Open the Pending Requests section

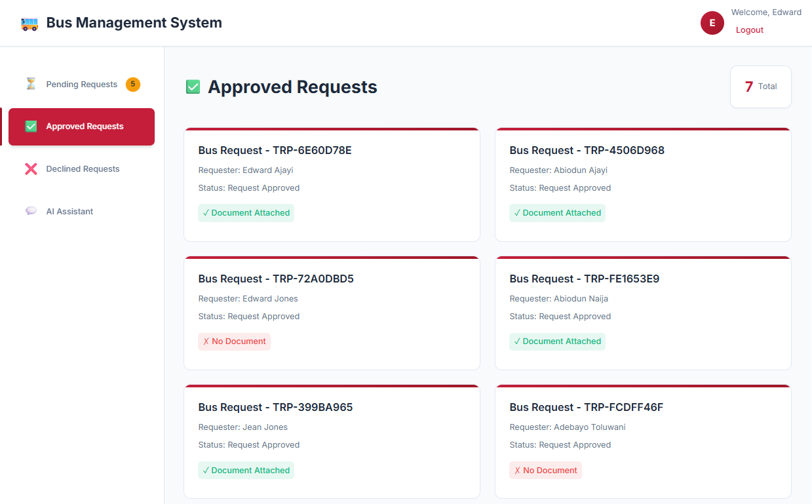pos(81,84)
